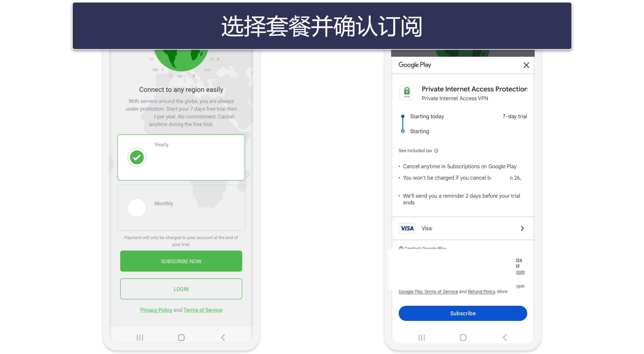This screenshot has height=354, width=644.
Task: Select the Visa payment method icon
Action: tap(406, 227)
